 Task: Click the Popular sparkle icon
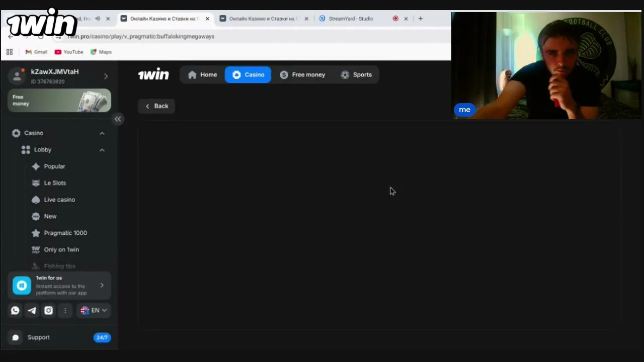[x=36, y=166]
